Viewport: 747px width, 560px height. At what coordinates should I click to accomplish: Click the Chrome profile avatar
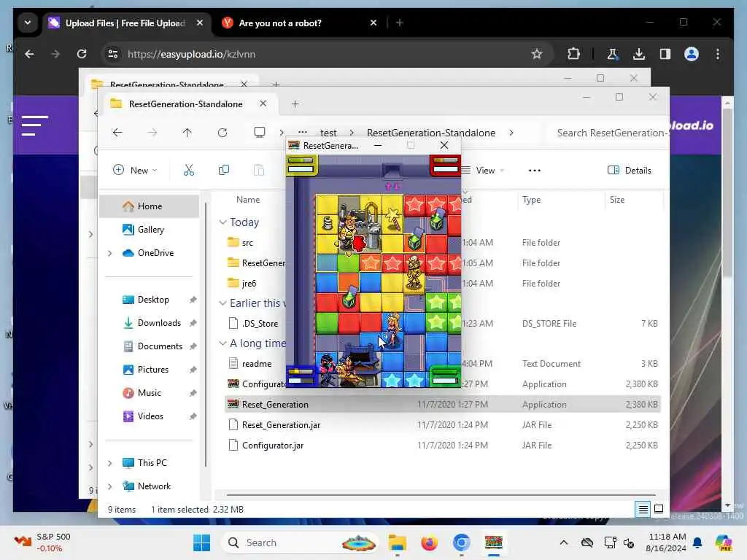point(692,54)
